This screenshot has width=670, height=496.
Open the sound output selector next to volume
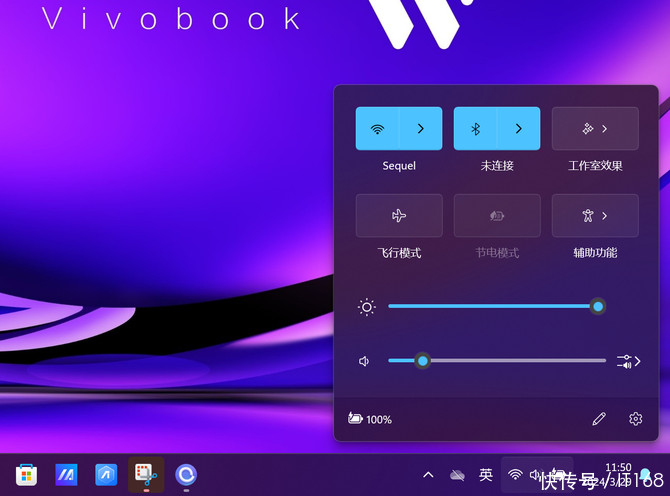point(628,361)
